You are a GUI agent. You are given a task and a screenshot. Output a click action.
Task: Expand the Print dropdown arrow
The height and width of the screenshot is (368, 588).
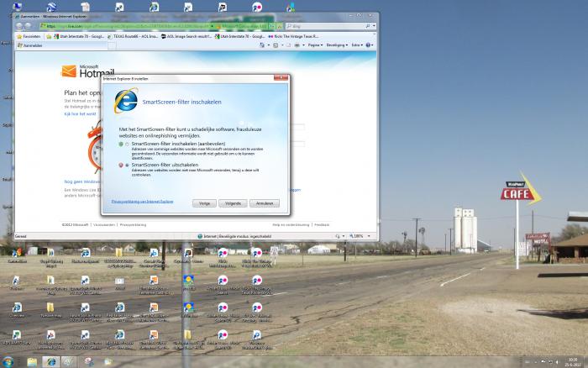303,45
